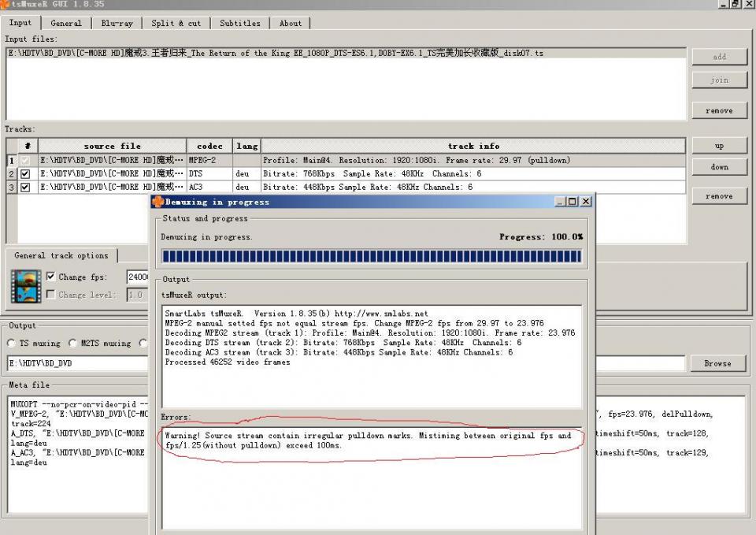Uncheck the AC3 track checkbox
756x535 pixels.
point(26,188)
